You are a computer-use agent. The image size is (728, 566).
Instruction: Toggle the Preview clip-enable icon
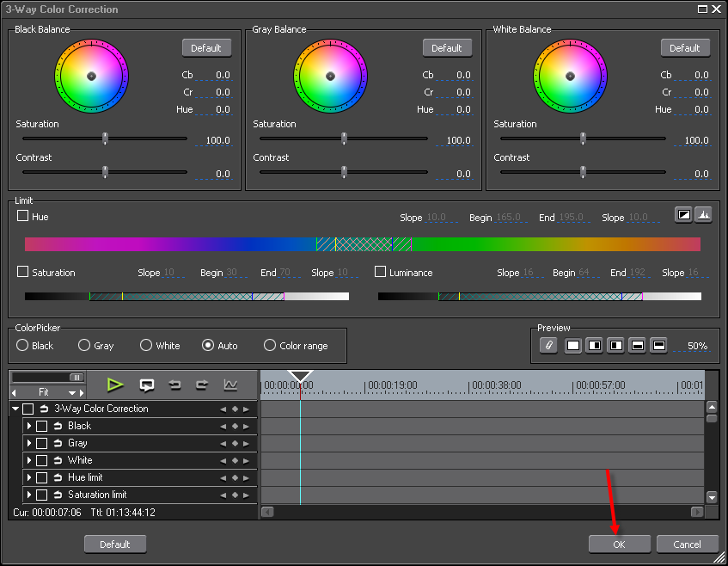tap(548, 346)
